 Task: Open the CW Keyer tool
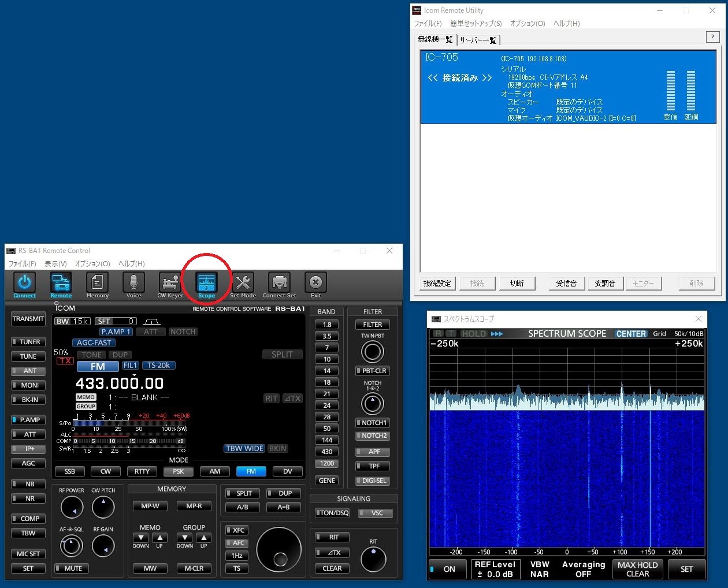[170, 283]
